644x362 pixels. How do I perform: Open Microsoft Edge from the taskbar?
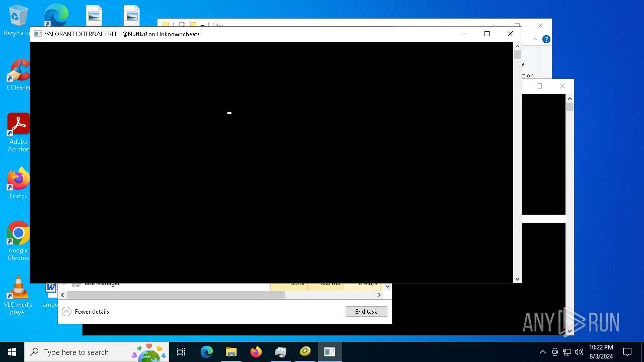[207, 352]
